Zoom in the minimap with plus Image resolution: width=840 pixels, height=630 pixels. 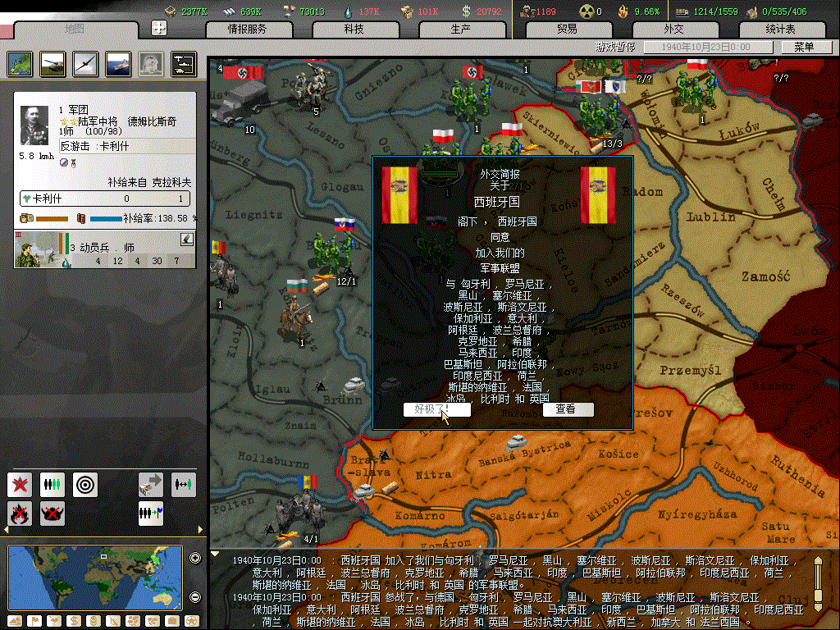195,558
